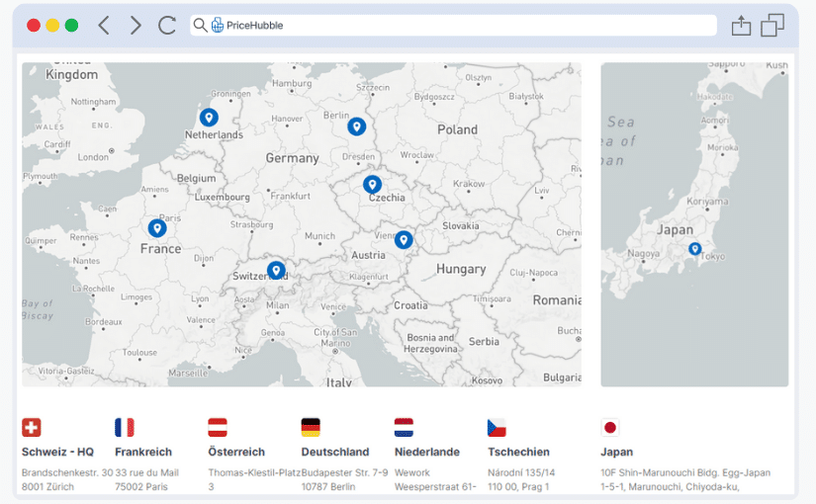Click the PriceHubble address bar field
Image resolution: width=816 pixels, height=504 pixels.
[x=453, y=25]
